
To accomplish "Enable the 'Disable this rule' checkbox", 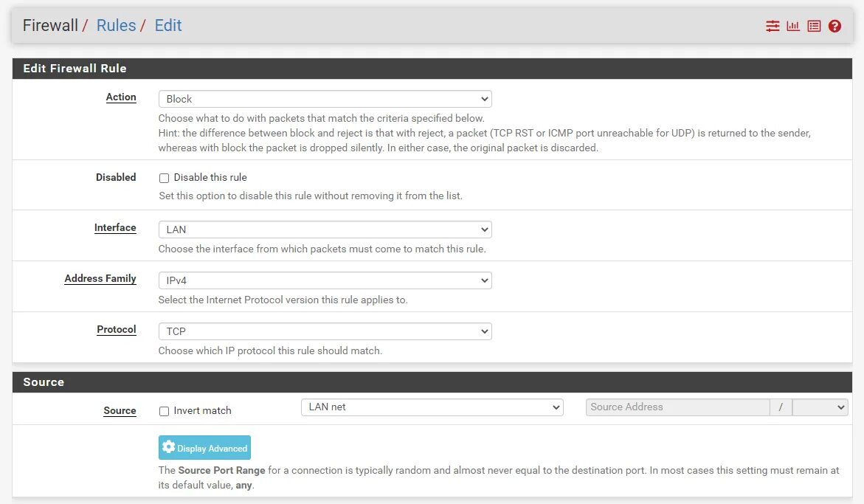I will click(165, 178).
